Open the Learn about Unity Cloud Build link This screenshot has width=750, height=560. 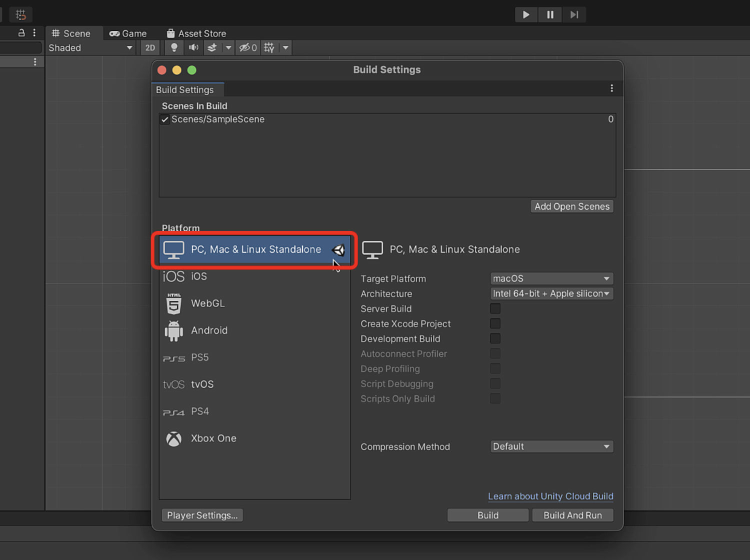click(550, 496)
